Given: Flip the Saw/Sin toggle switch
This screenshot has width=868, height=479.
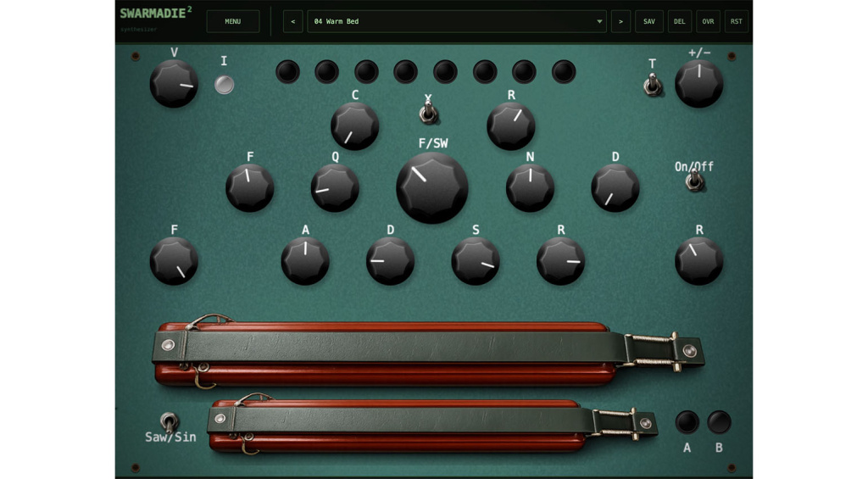Looking at the screenshot, I should tap(169, 422).
